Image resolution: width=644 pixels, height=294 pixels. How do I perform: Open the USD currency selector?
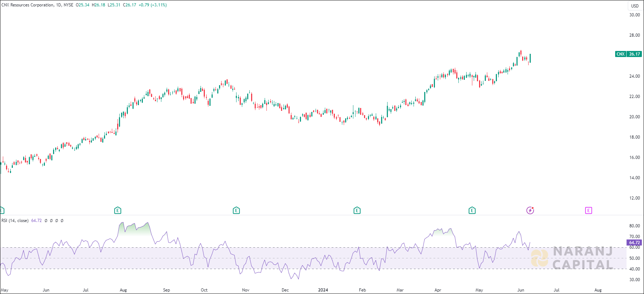tap(635, 6)
